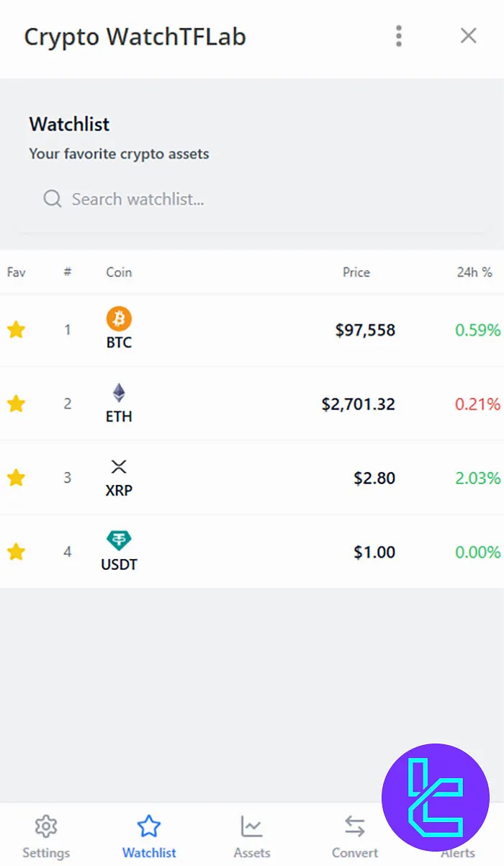Sort by the Price column header
Viewport: 504px width, 866px height.
coord(356,272)
